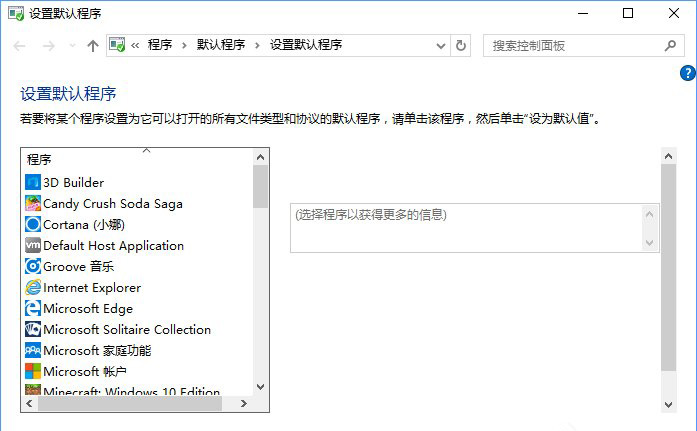The height and width of the screenshot is (431, 697).
Task: Navigate to 程序 breadcrumb
Action: pyautogui.click(x=160, y=45)
